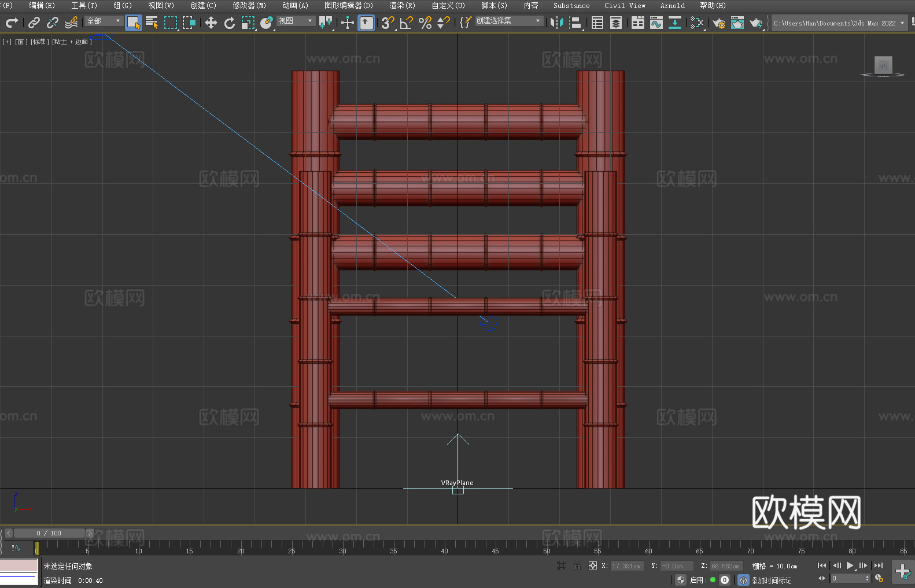Viewport: 915px width, 588px height.
Task: Click the X coordinate input field
Action: pos(626,566)
